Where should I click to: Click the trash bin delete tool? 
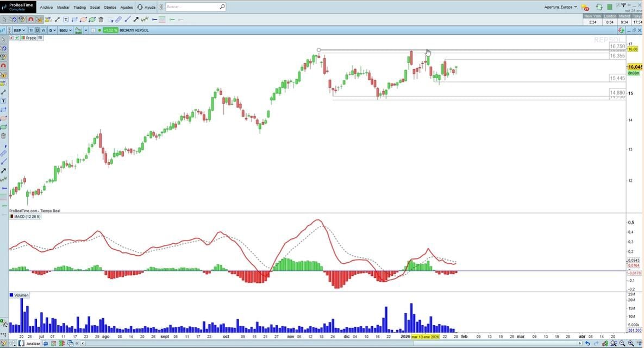(101, 20)
